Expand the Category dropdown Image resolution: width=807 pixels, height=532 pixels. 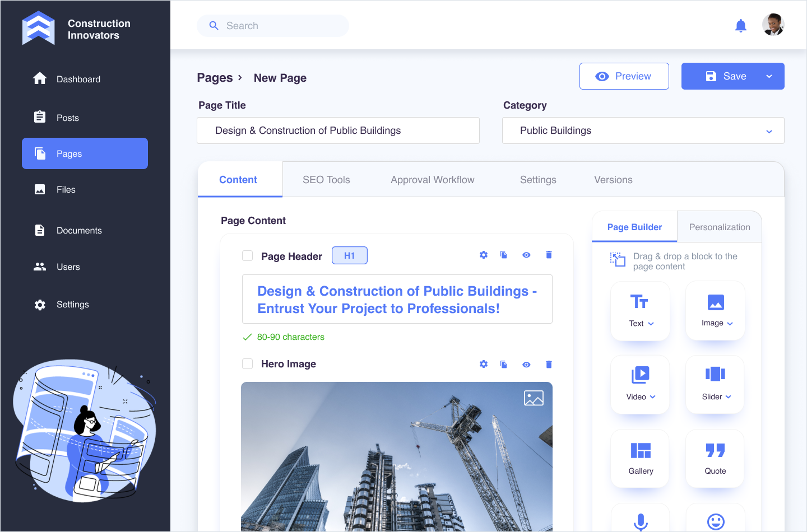pyautogui.click(x=769, y=131)
